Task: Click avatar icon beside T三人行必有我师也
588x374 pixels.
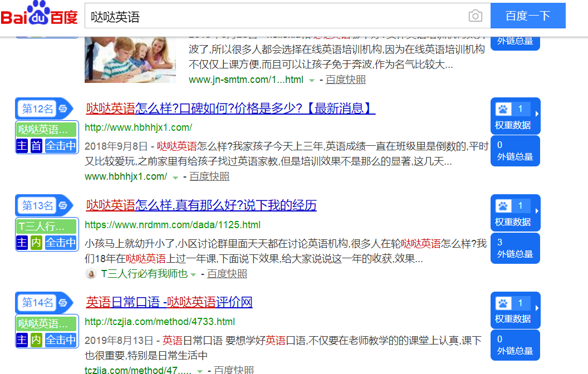Action: pos(91,274)
